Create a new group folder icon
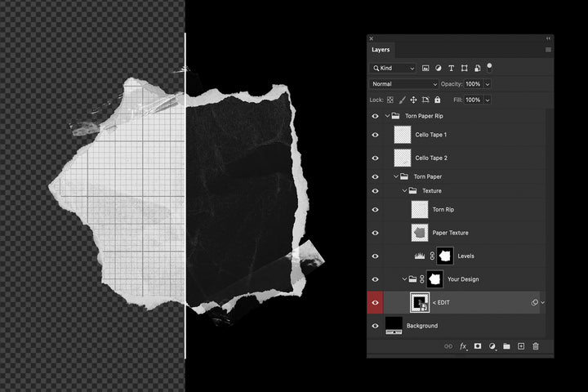 506,346
